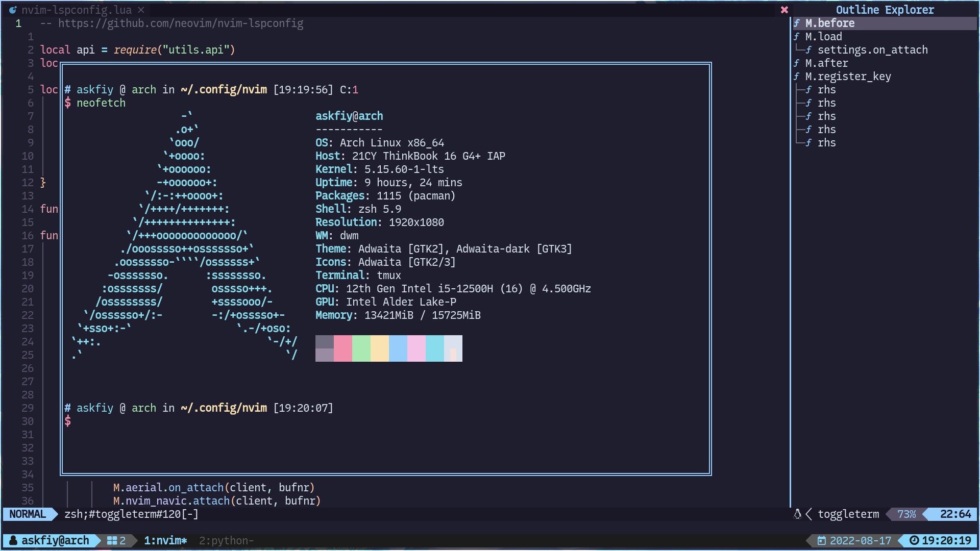Click the clock icon beside 19:20:19

tap(914, 541)
